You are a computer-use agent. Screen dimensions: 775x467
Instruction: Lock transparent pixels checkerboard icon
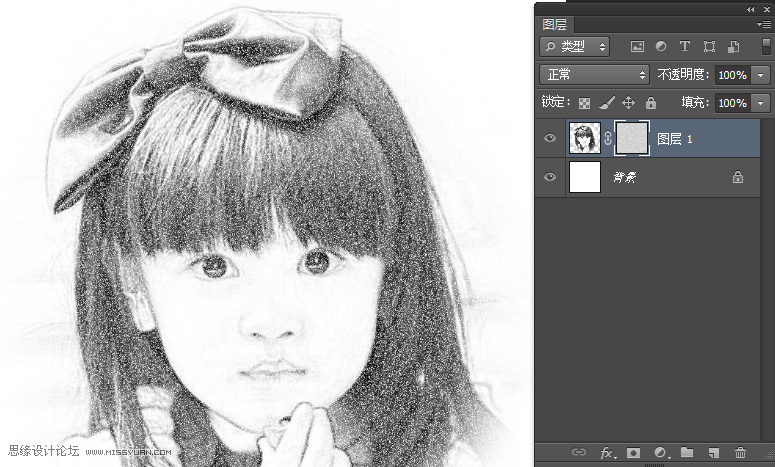(584, 103)
